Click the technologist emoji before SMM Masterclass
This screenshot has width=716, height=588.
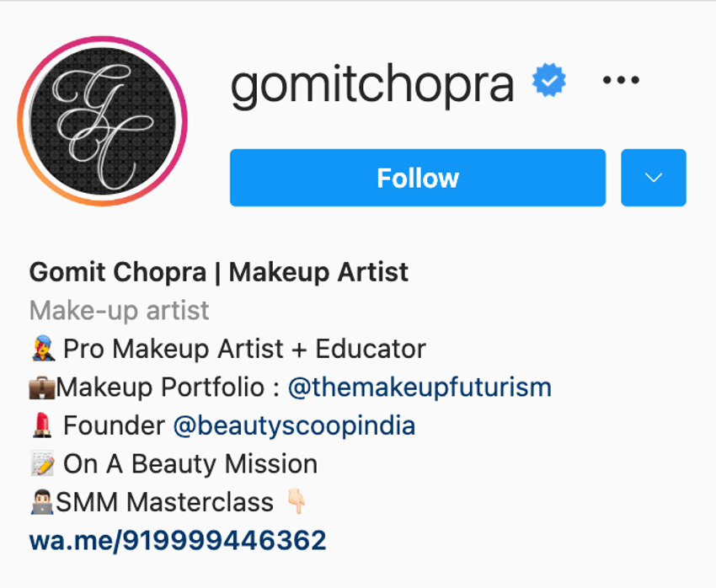click(42, 502)
